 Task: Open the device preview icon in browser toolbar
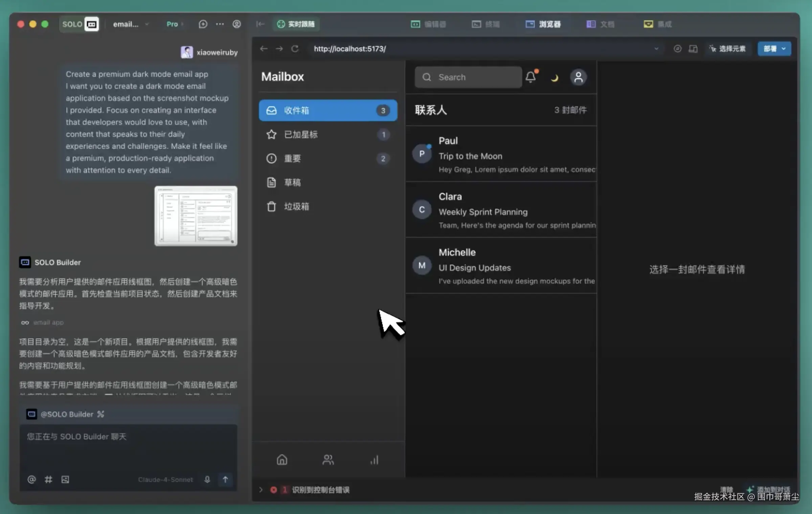coord(693,49)
